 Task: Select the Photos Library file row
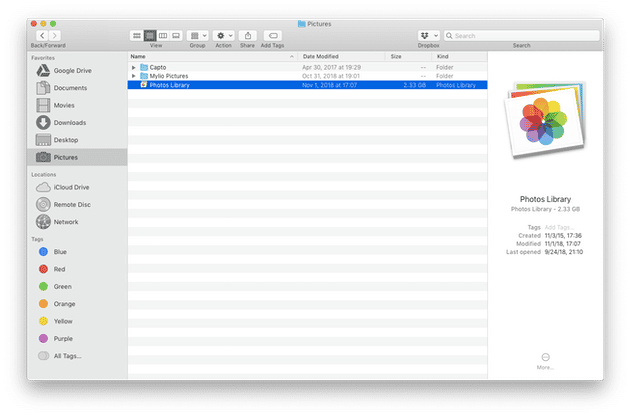pos(307,85)
